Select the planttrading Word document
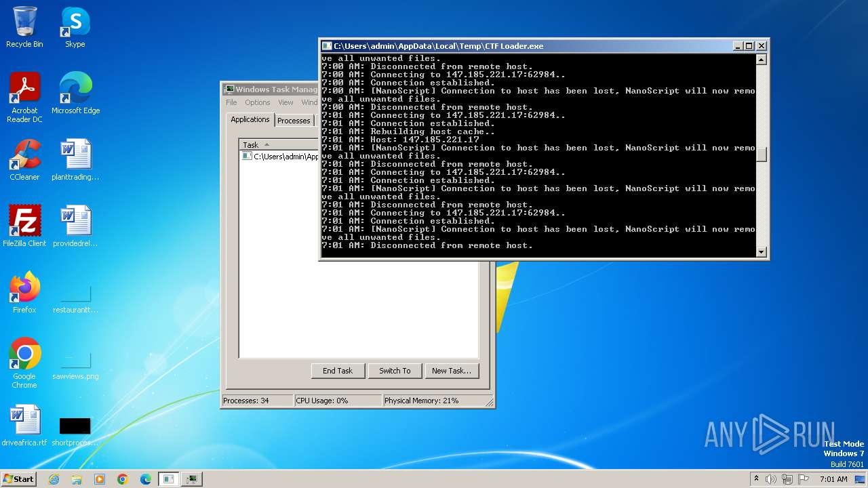Screen dimensions: 868x488 [x=75, y=159]
